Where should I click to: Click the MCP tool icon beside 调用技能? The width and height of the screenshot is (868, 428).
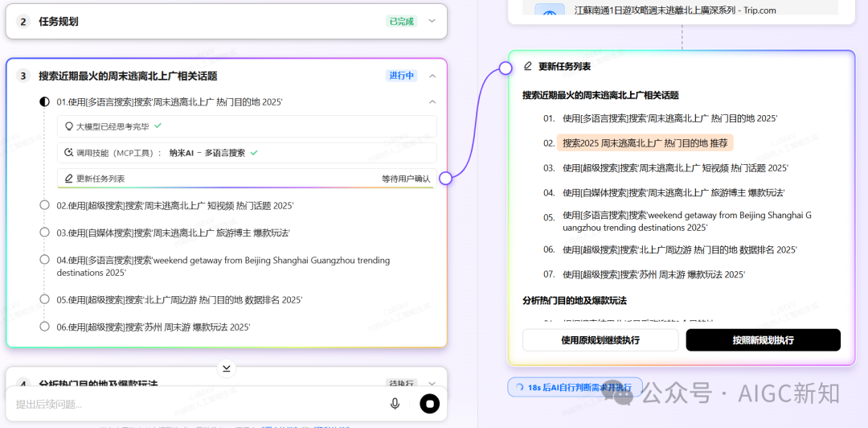pyautogui.click(x=69, y=153)
